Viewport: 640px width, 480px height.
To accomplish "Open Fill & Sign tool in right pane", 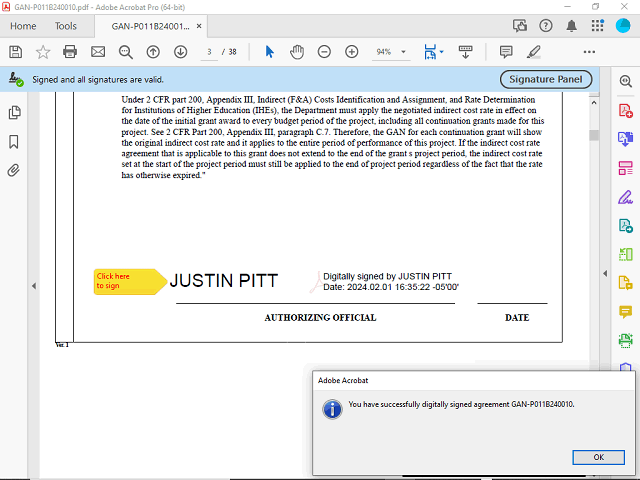I will [625, 197].
